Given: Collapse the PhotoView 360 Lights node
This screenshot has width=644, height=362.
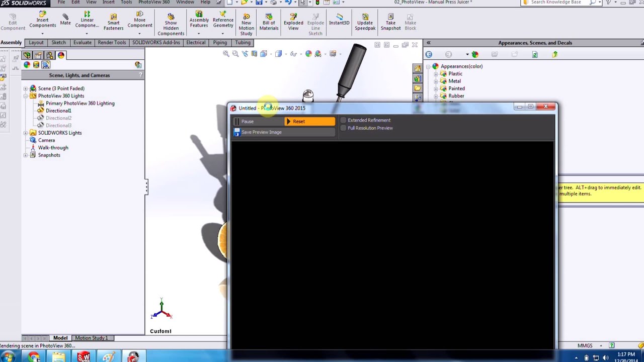Looking at the screenshot, I should pyautogui.click(x=26, y=96).
